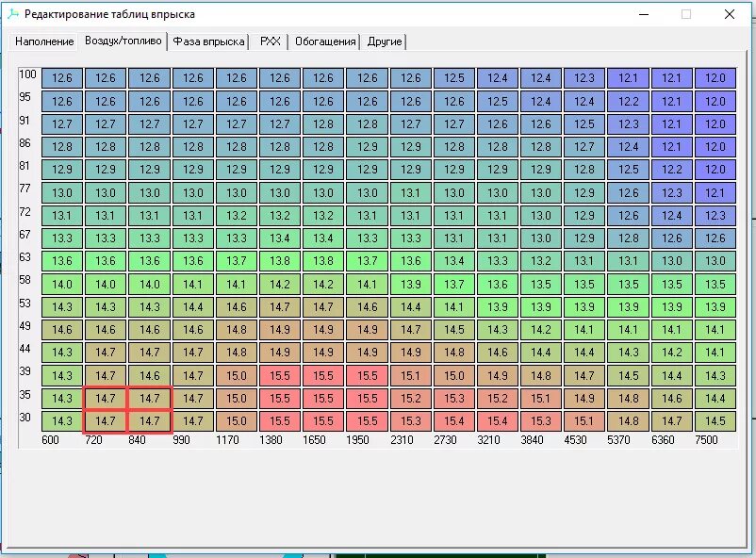This screenshot has width=756, height=558.
Task: Select 12.3 cell at row 72, column 7500
Action: [715, 216]
